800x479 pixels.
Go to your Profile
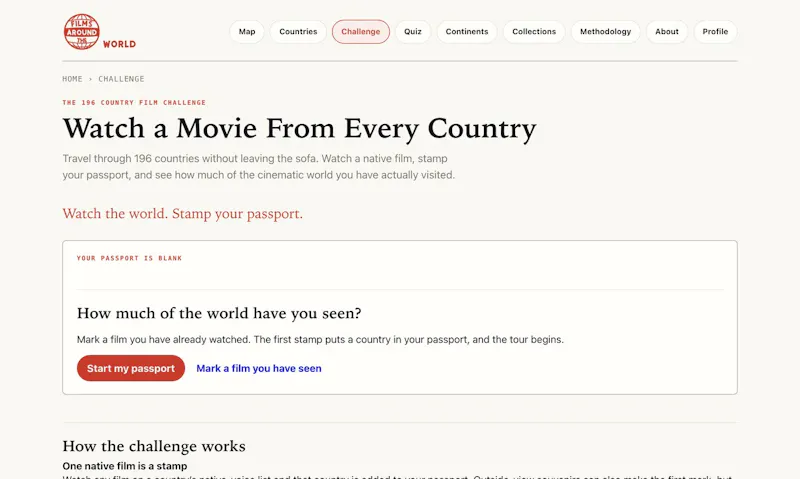click(715, 32)
